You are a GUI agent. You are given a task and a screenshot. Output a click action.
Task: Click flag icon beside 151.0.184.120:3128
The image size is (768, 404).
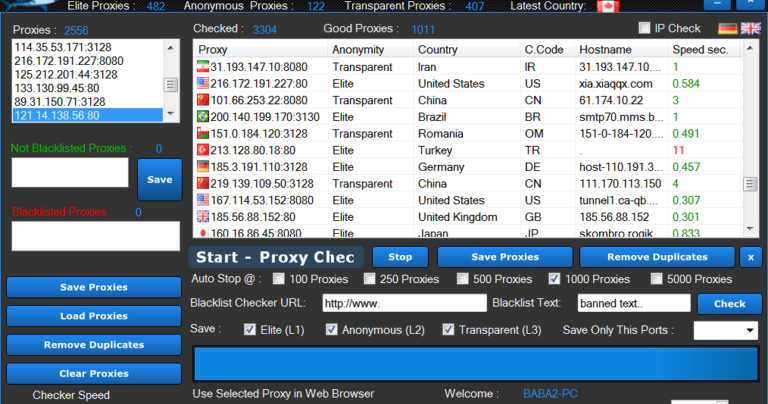(203, 133)
